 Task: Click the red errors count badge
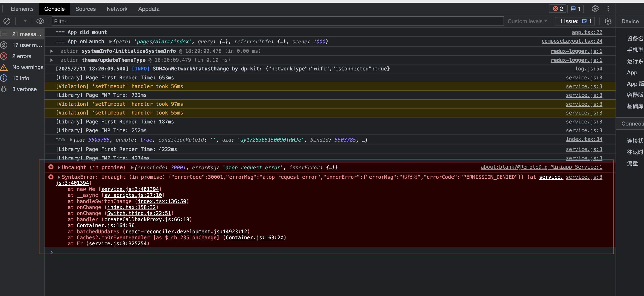point(557,9)
